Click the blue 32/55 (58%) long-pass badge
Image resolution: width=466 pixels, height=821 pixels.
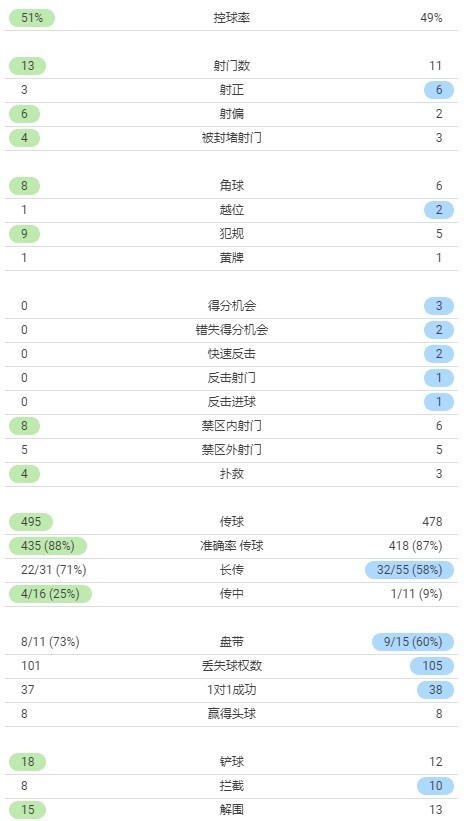[409, 570]
